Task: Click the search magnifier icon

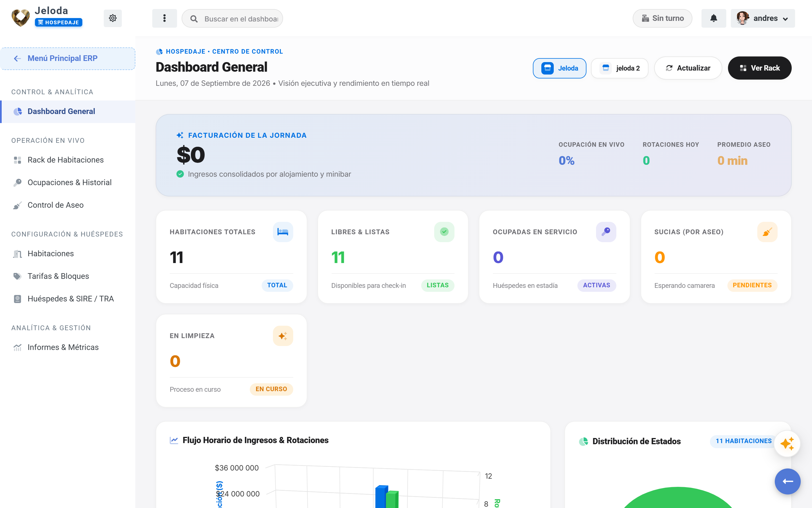Action: (194, 19)
